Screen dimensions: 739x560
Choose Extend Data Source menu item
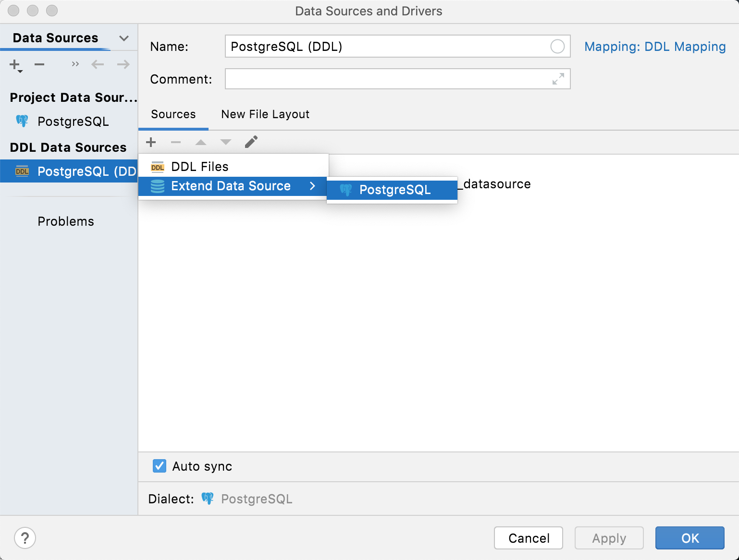click(233, 186)
